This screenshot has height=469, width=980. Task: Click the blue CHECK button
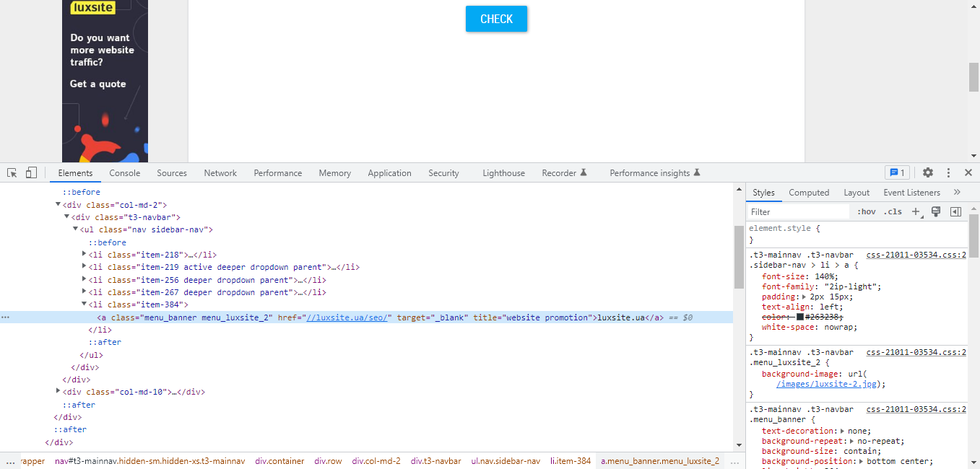[x=496, y=19]
